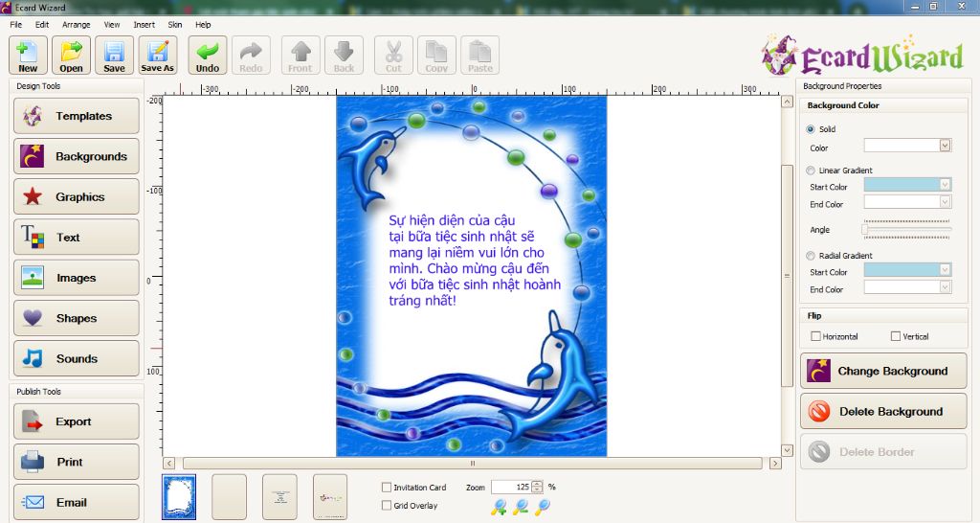Image resolution: width=980 pixels, height=523 pixels.
Task: Open the Arrange menu
Action: [77, 24]
